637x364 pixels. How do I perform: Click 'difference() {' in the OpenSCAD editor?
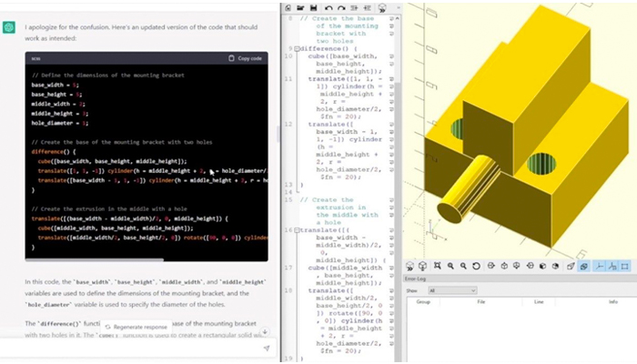[329, 49]
